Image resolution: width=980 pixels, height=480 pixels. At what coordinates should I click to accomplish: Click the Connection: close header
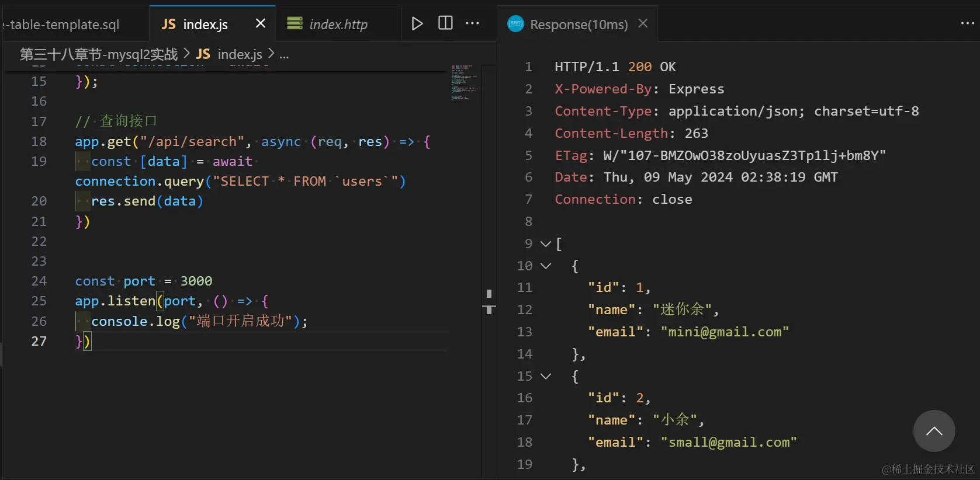click(624, 199)
